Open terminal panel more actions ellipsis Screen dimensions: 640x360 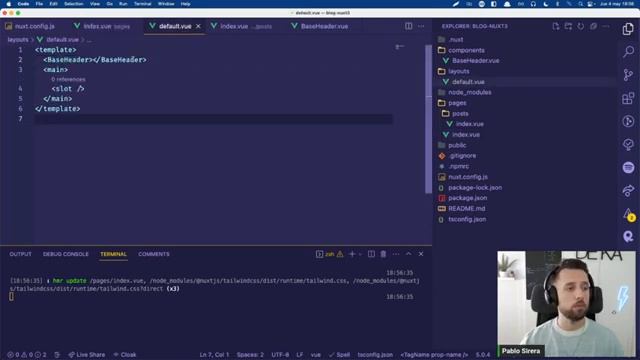396,254
